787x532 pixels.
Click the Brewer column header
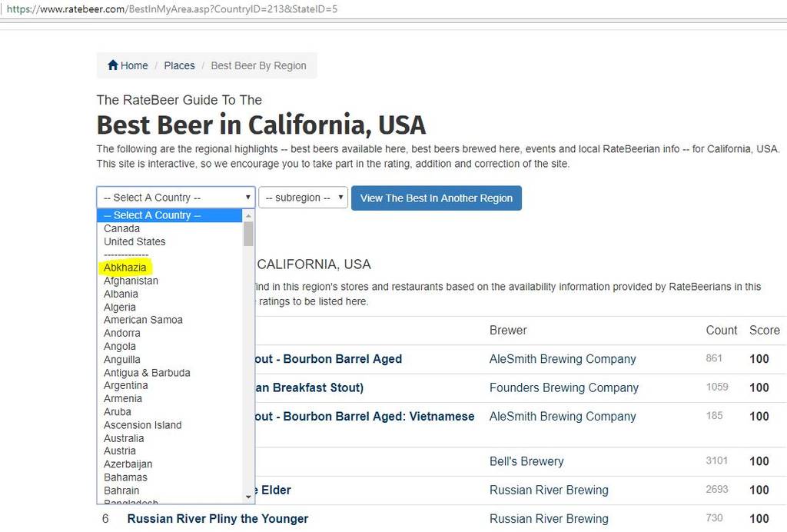point(508,331)
